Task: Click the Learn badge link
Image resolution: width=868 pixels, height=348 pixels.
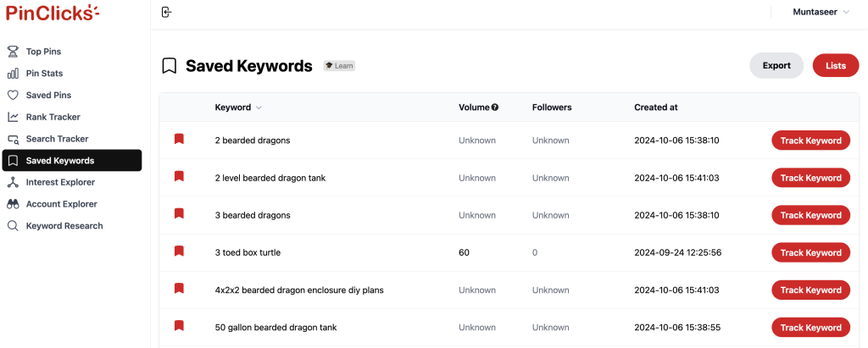Action: pos(339,66)
